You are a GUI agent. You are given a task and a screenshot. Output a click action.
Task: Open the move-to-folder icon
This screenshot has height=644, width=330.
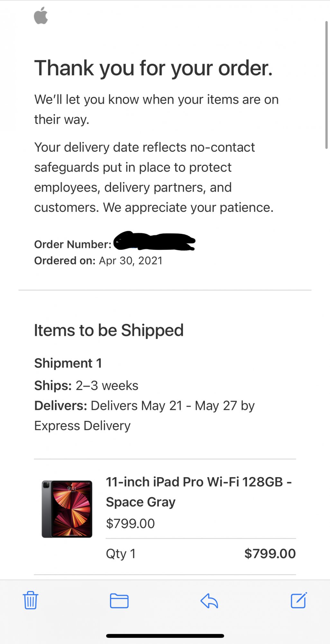pyautogui.click(x=119, y=601)
